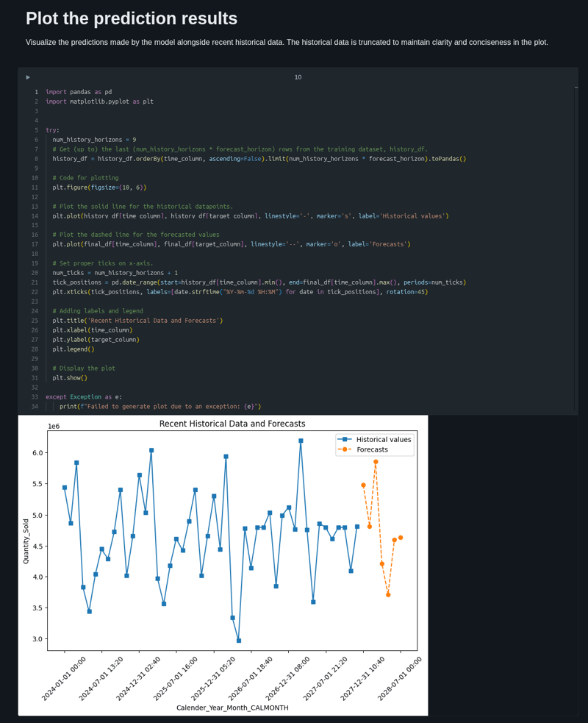The image size is (588, 723).
Task: Click line number 1 in the gutter
Action: pos(35,92)
